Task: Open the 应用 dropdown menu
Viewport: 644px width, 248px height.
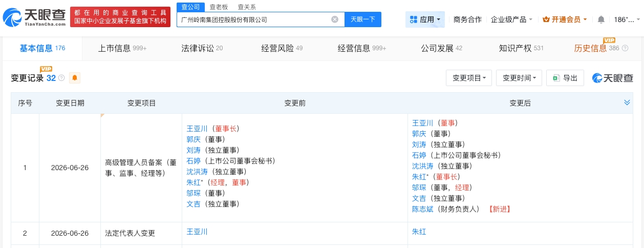Action: point(425,19)
